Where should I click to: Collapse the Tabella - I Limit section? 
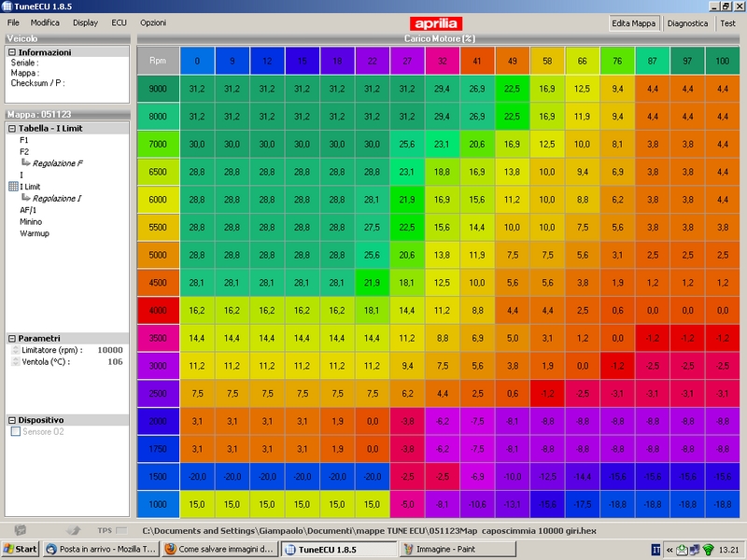(12, 129)
